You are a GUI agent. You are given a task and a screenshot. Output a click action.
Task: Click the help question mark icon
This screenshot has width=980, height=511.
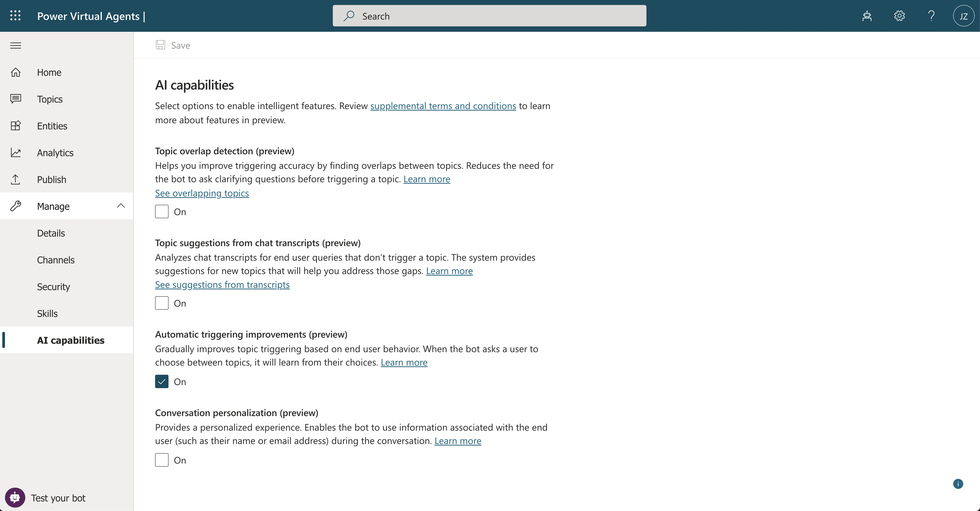[931, 16]
